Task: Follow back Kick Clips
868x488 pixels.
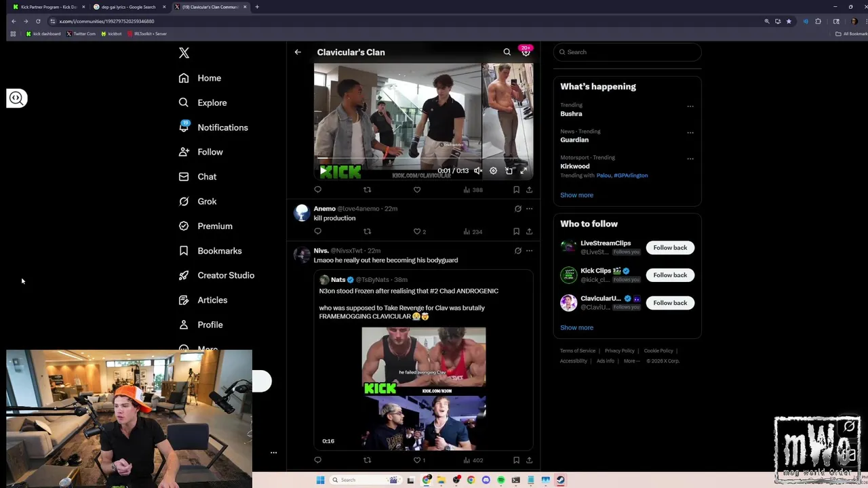Action: (670, 275)
